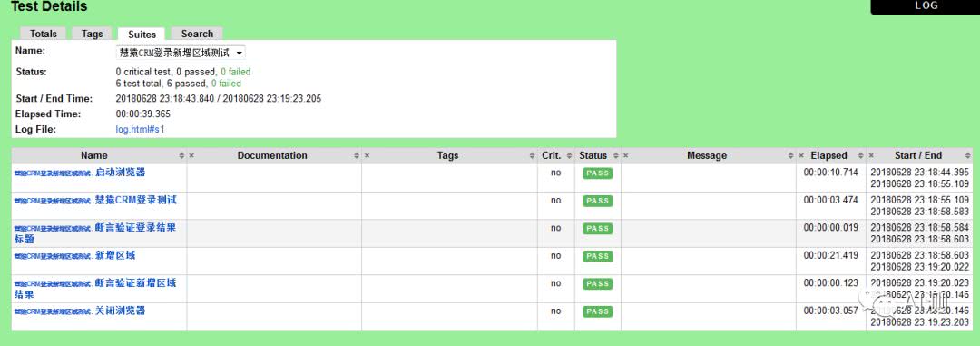980x346 pixels.
Task: Click the Test Details heading
Action: click(x=49, y=7)
